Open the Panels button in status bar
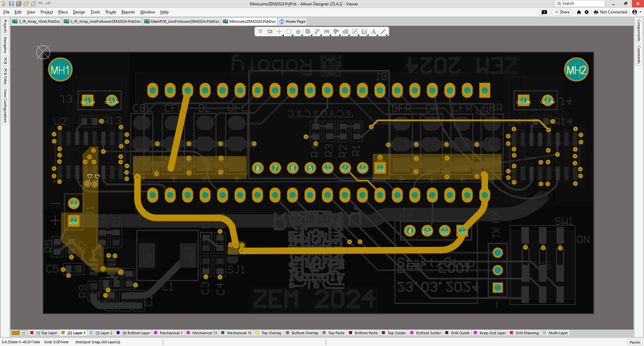Image resolution: width=644 pixels, height=346 pixels. pyautogui.click(x=635, y=342)
